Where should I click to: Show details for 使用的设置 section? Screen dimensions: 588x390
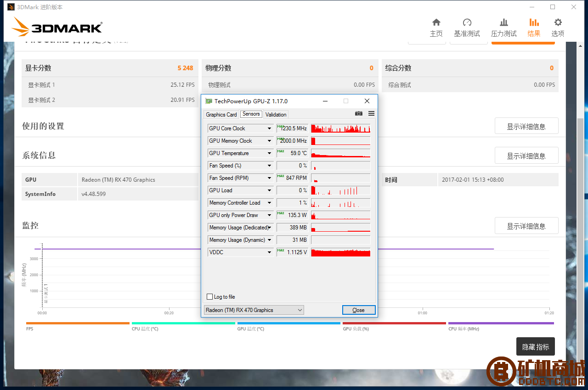(x=526, y=126)
